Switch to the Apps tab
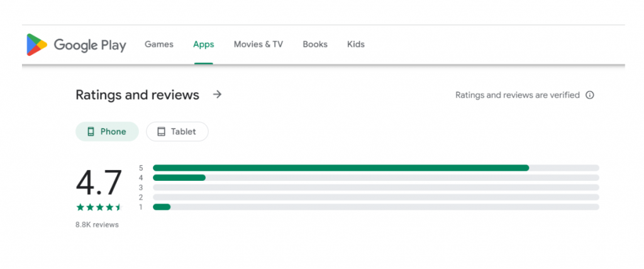Screen dimensions: 644x269 click(x=204, y=44)
